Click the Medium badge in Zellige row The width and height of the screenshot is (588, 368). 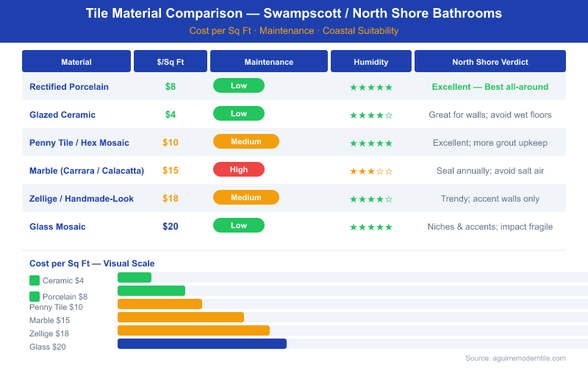point(246,197)
